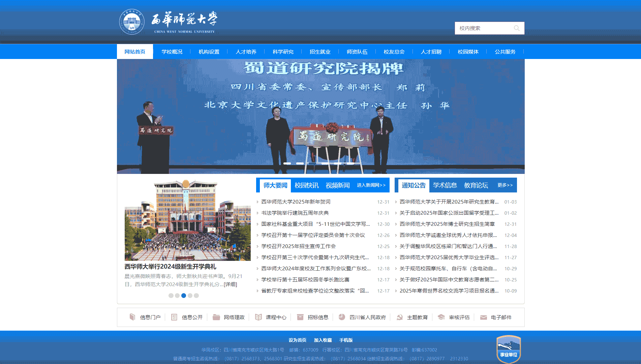Open 西华师范大学2025年新年贺词 news

(x=296, y=202)
